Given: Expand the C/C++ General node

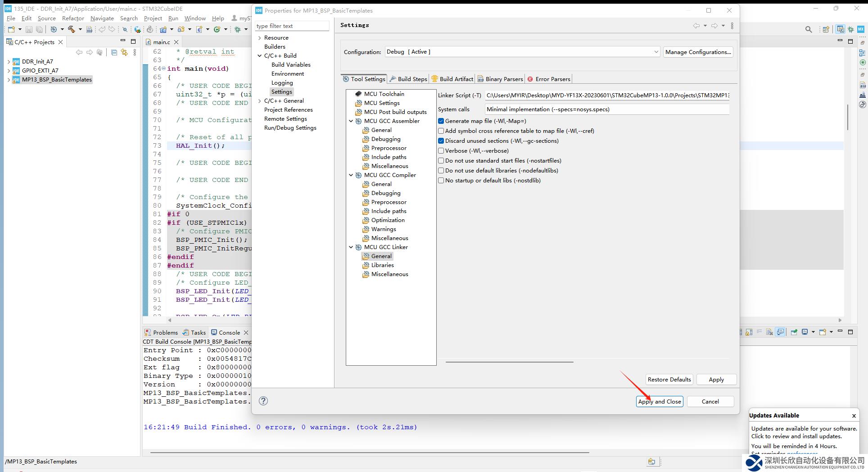Looking at the screenshot, I should [260, 101].
